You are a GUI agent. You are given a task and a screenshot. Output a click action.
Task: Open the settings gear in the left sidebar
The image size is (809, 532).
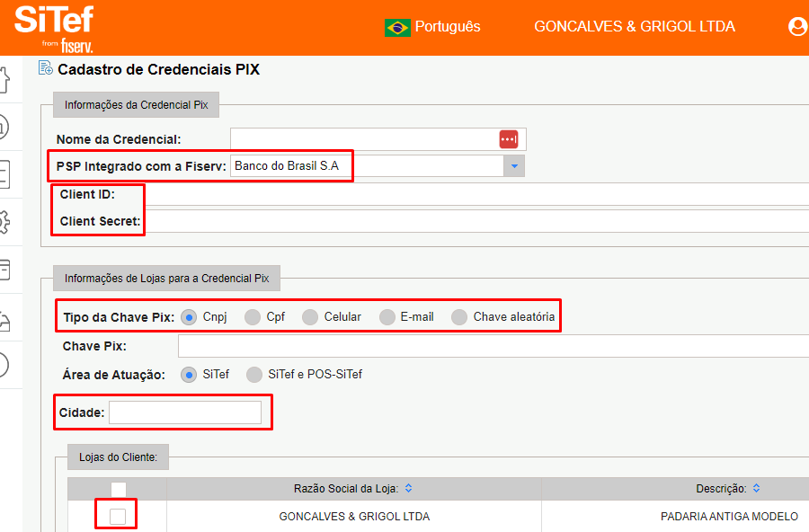[x=4, y=222]
